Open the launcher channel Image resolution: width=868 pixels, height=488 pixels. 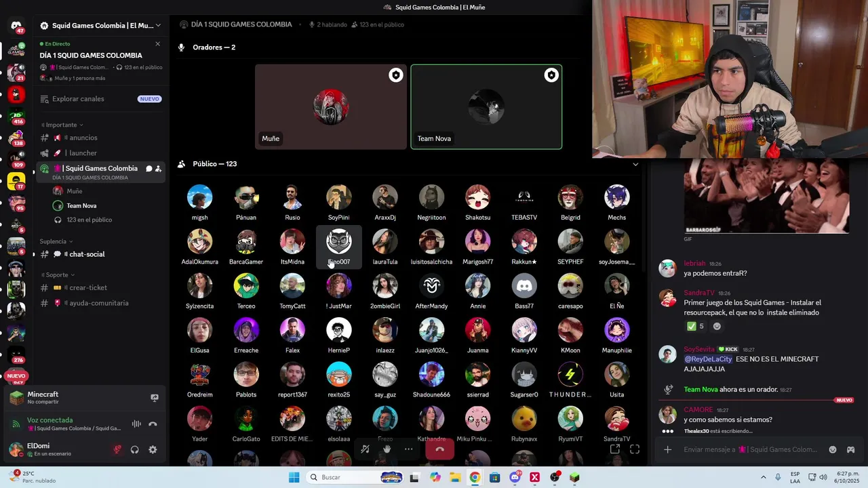[100, 153]
